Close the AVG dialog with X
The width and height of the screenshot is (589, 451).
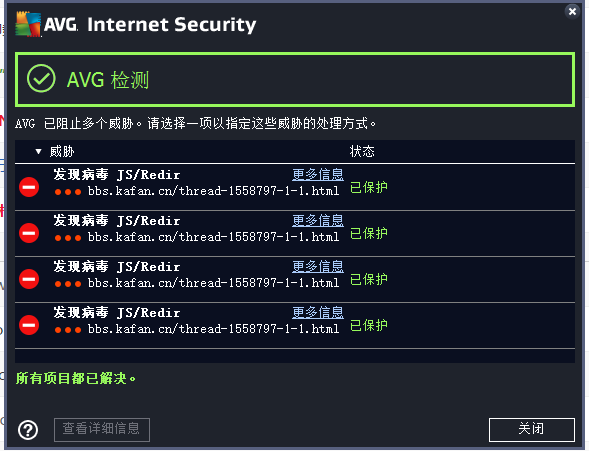point(572,12)
